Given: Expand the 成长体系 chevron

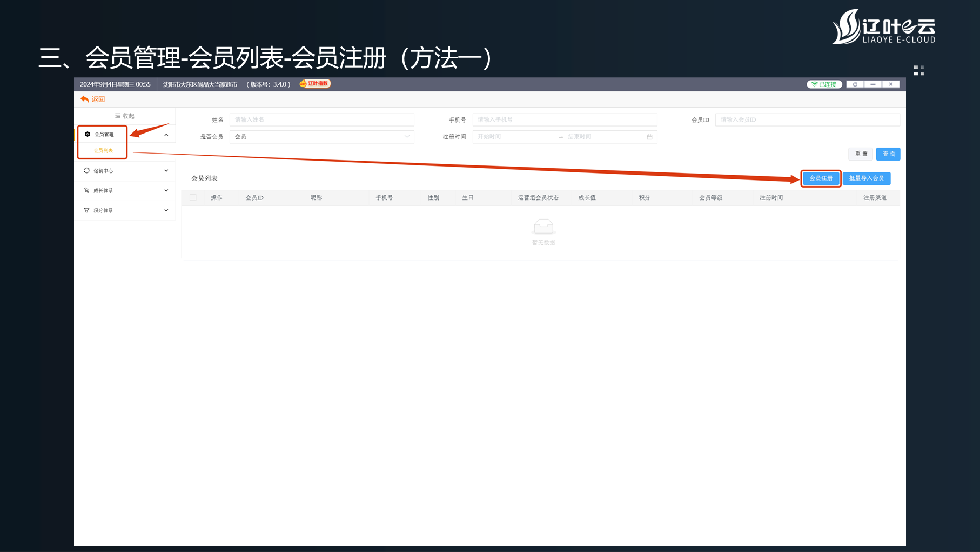Looking at the screenshot, I should pos(166,191).
